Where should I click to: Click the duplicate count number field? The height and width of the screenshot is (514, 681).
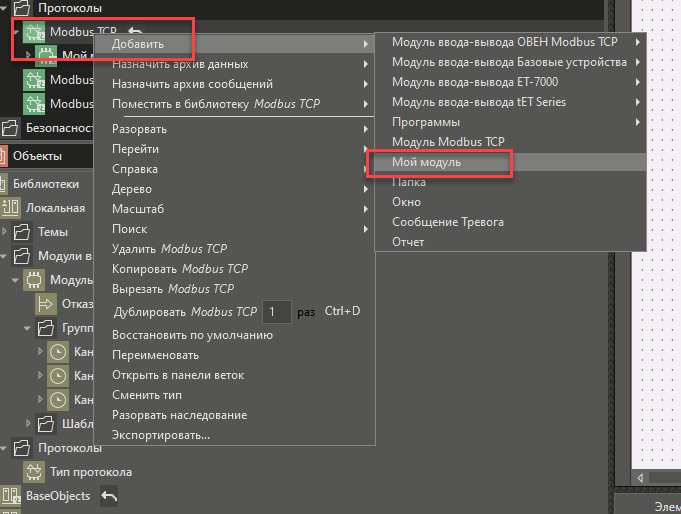click(276, 312)
